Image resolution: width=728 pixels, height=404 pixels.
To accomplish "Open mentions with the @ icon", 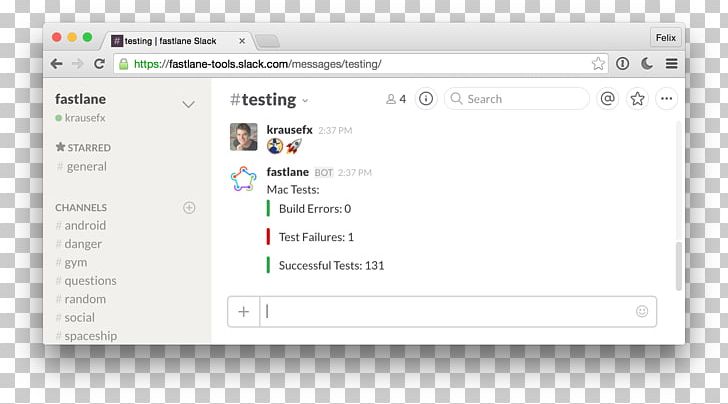I will tap(607, 99).
